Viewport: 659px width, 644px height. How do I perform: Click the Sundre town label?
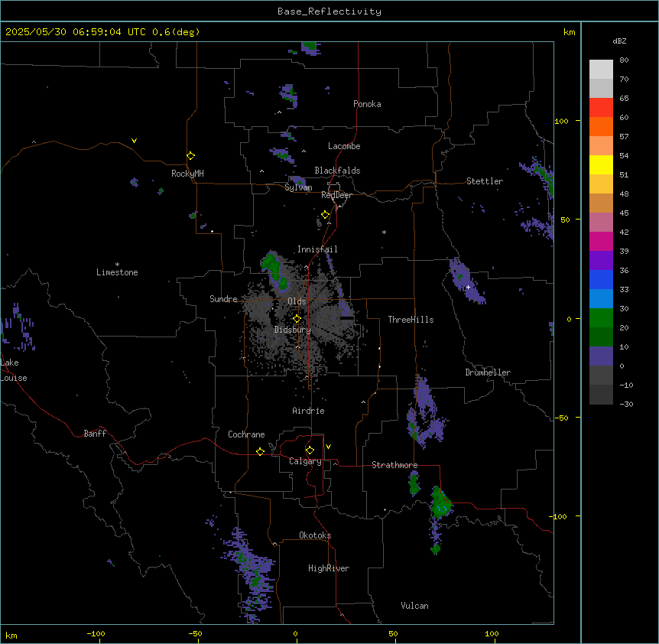[223, 299]
